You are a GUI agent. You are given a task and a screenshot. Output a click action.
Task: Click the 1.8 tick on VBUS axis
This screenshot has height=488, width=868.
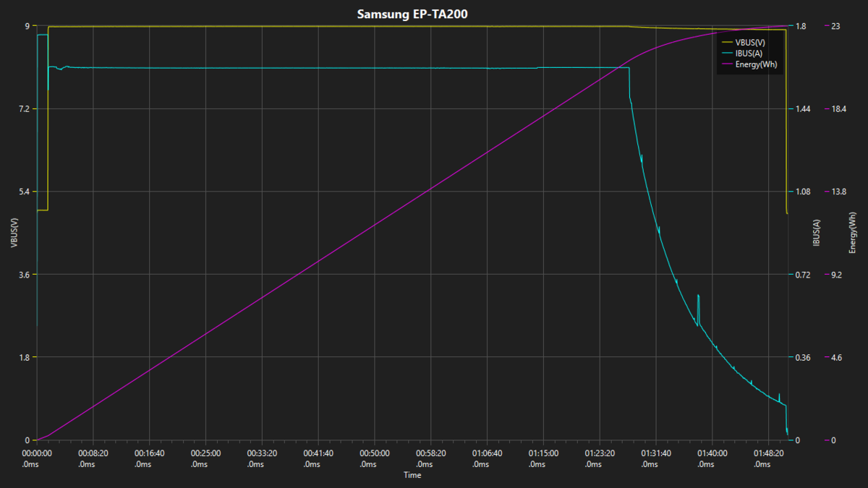(x=24, y=357)
